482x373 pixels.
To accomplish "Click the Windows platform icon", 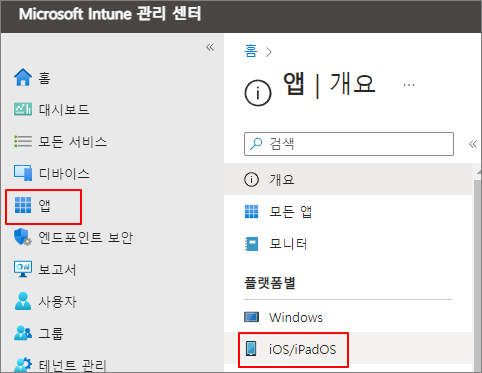I will tap(251, 317).
